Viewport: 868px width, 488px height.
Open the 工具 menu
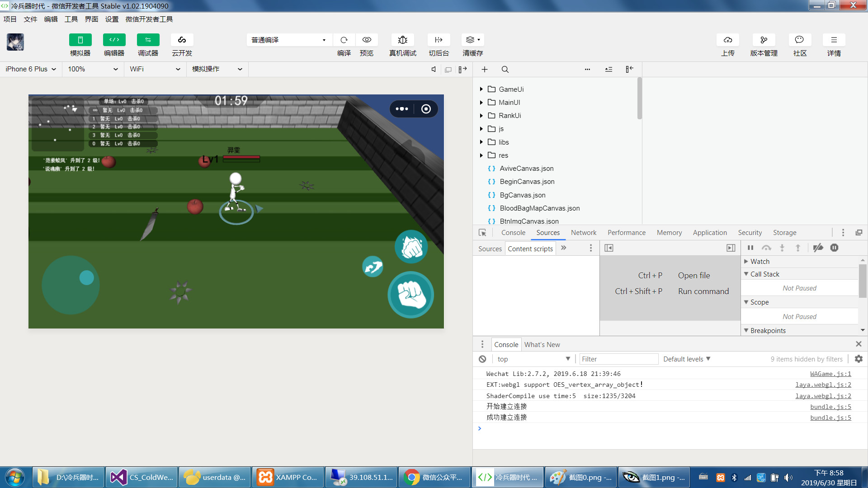click(x=71, y=19)
